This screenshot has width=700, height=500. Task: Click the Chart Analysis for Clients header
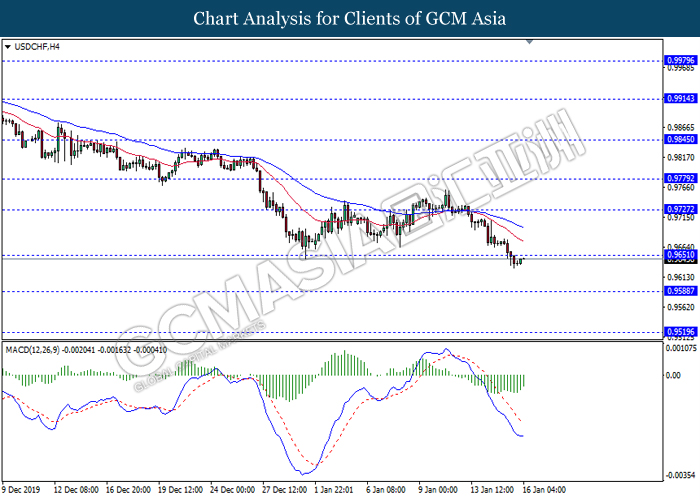tap(350, 19)
